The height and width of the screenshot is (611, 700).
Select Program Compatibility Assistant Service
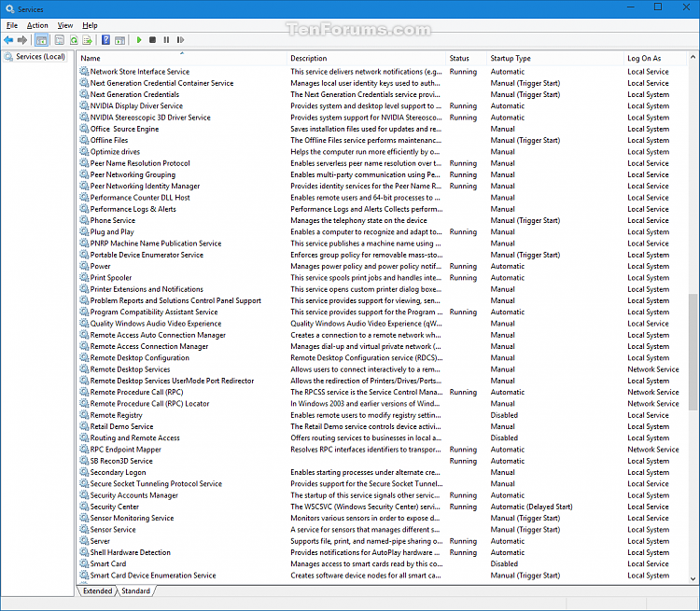[x=154, y=312]
